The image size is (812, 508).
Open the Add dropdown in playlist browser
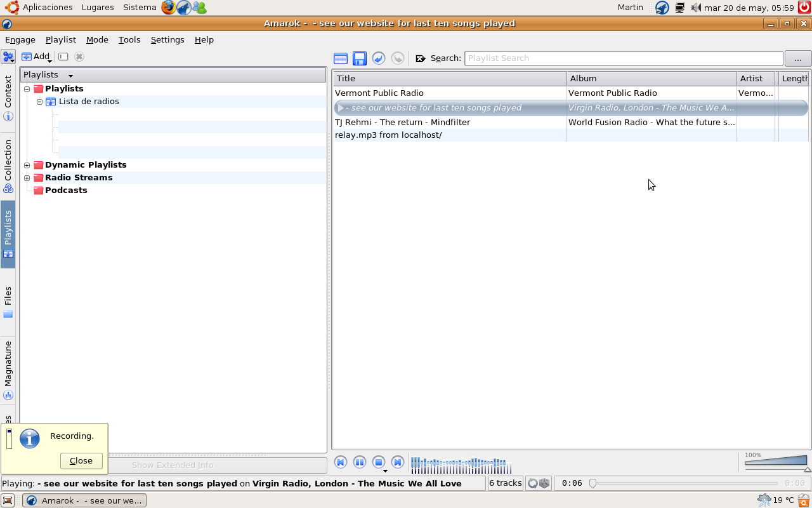click(x=37, y=57)
